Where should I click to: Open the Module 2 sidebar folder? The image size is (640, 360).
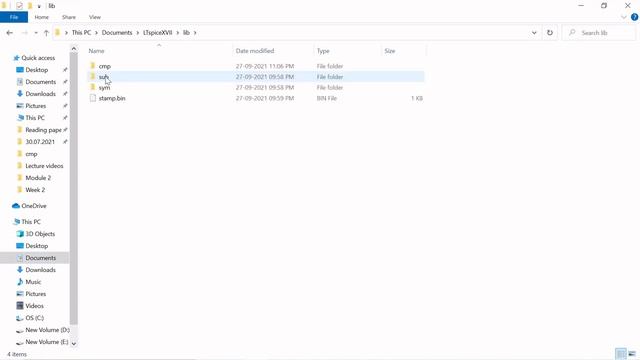pos(38,178)
